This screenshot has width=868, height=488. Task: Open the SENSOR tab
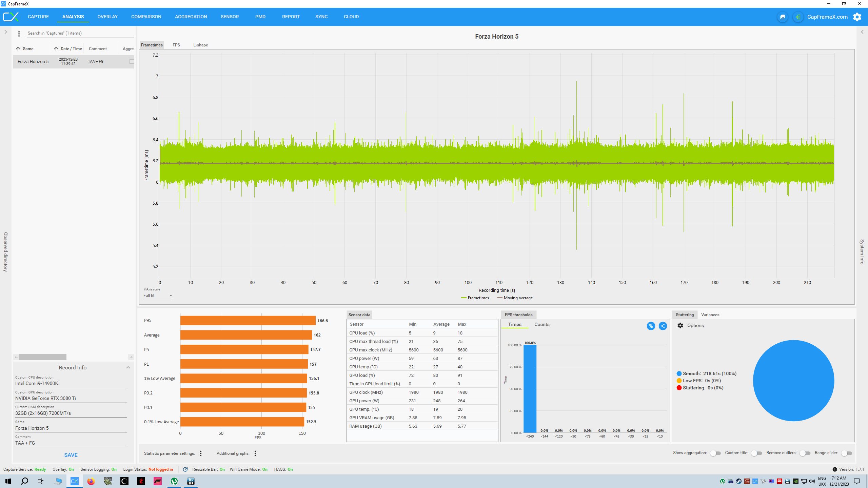[230, 17]
